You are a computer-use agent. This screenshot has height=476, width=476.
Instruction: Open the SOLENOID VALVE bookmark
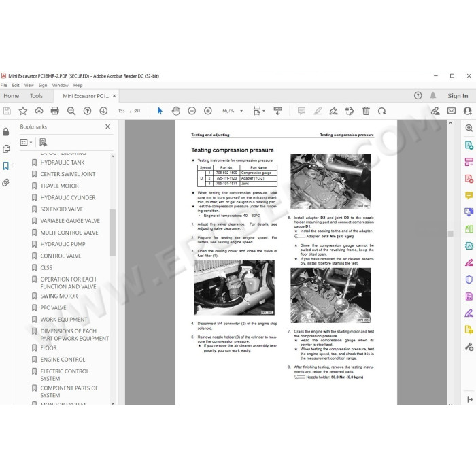click(62, 209)
